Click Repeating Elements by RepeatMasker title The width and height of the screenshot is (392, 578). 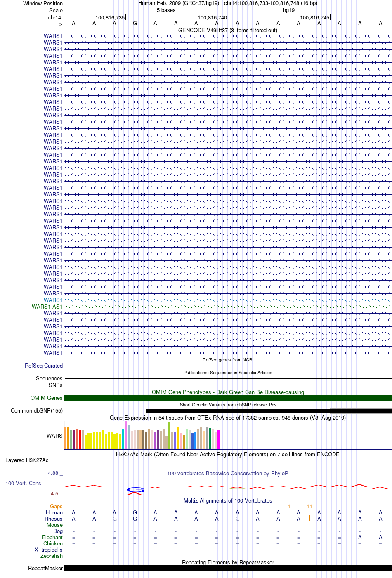(228, 562)
